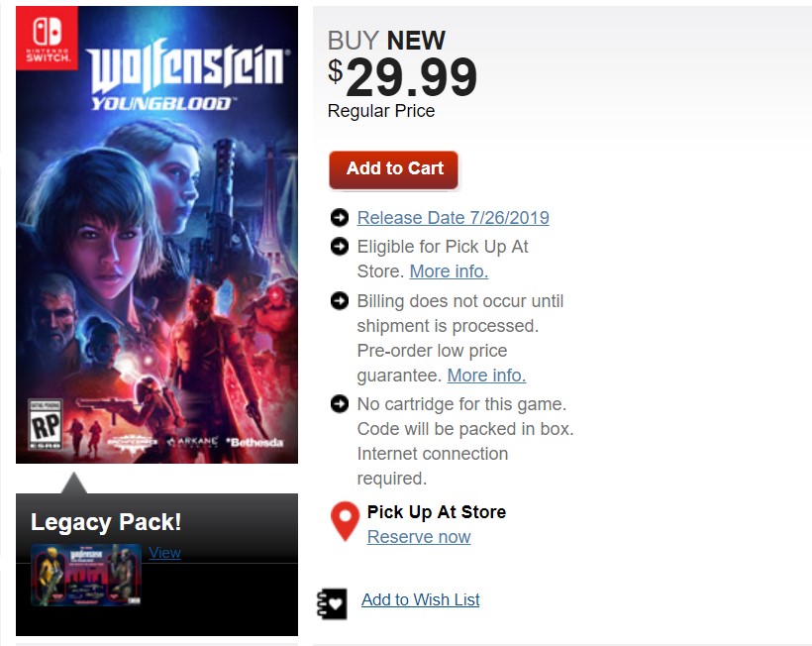Click arrow bullet next to Eligible for Pick Up

(340, 246)
